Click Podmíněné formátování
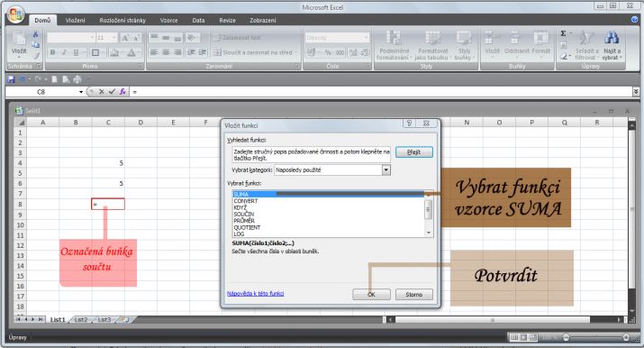644x348 pixels. click(x=394, y=45)
